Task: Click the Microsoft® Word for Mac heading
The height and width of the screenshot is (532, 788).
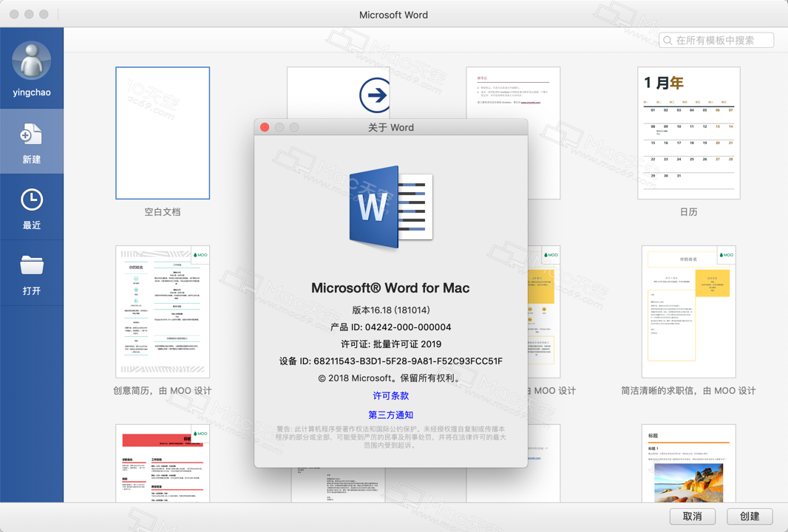Action: pyautogui.click(x=390, y=288)
